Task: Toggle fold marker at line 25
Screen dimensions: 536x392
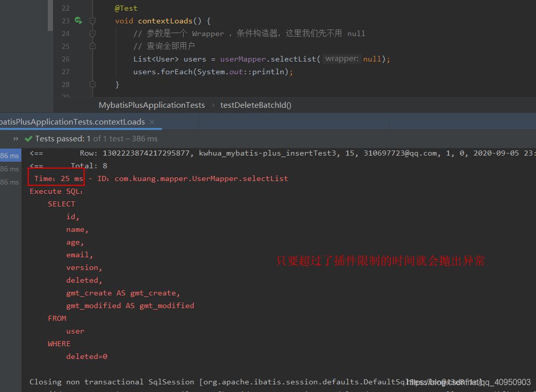Action: (92, 46)
